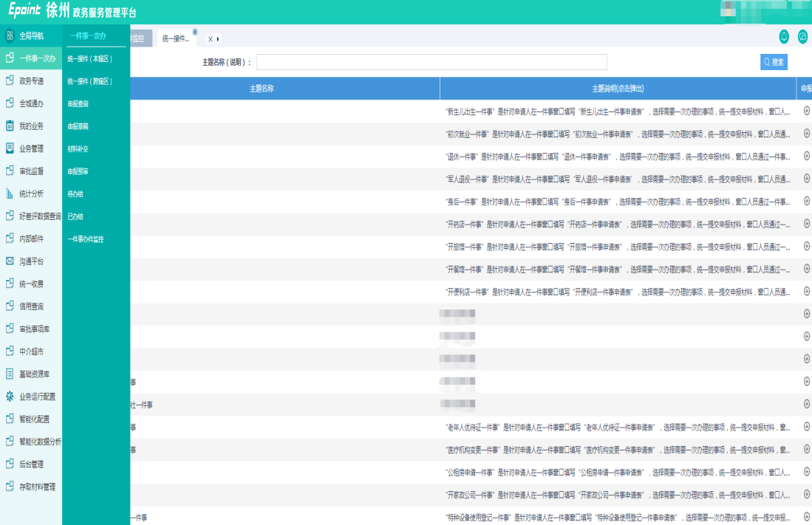Screen dimensions: 812x525
Task: Click the 全局导航 grid icon
Action: coord(10,35)
